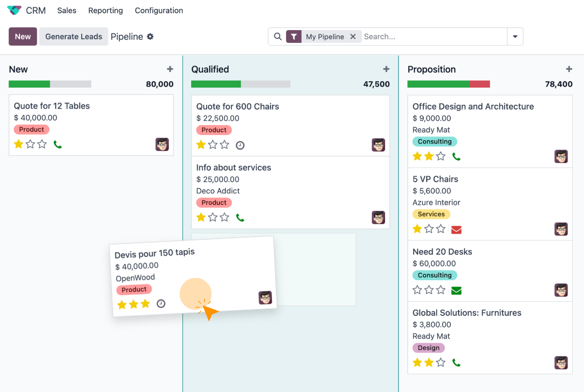The image size is (584, 392).
Task: Click the search magnifier icon
Action: pos(277,36)
